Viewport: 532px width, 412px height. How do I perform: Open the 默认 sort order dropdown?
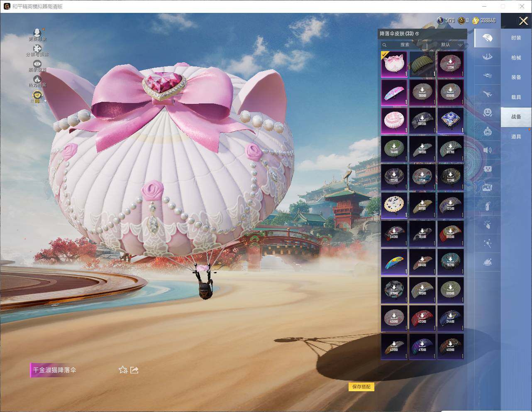tap(451, 45)
